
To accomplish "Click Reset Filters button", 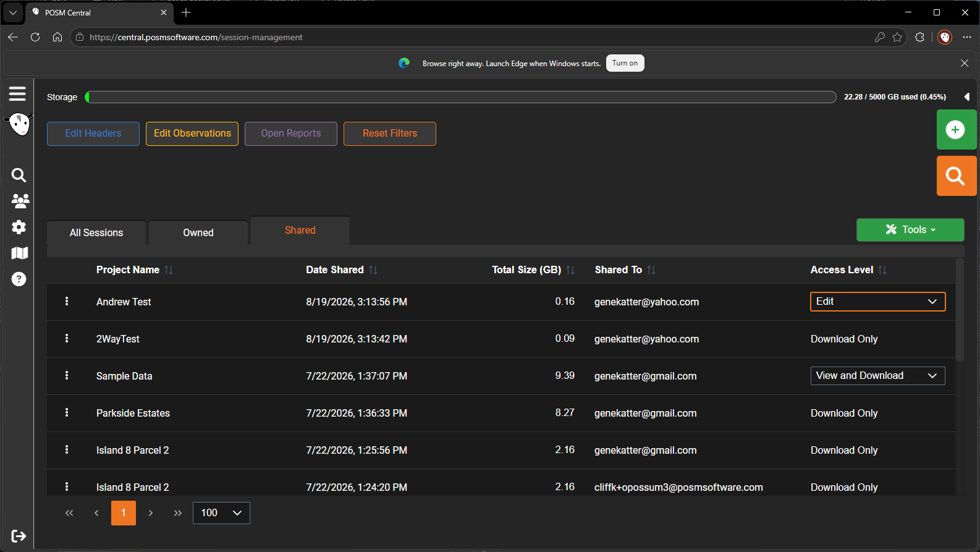I will 390,134.
